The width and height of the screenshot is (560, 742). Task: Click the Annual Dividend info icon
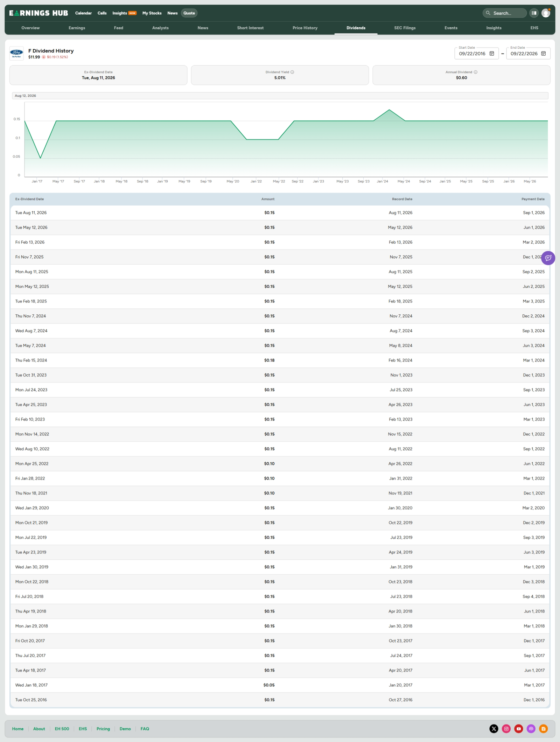click(475, 72)
